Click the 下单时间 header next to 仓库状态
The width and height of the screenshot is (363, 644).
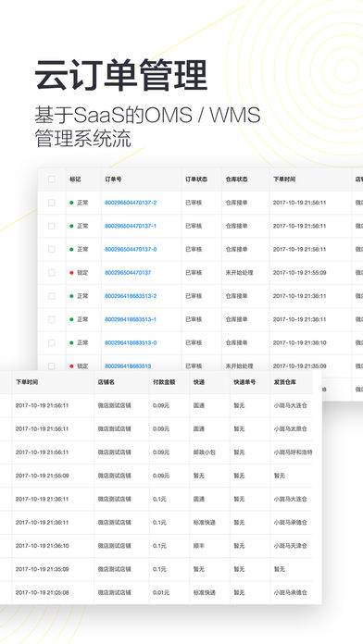coord(284,180)
